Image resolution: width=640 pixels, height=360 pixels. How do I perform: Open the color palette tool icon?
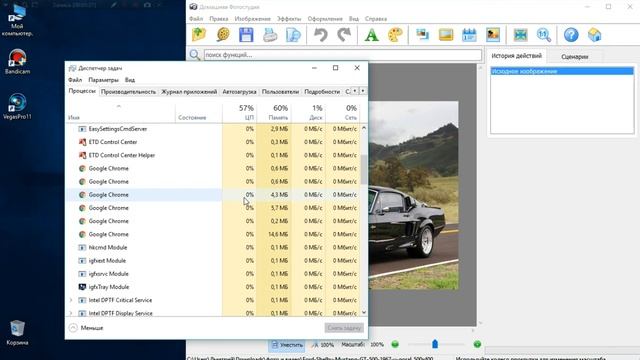click(x=395, y=35)
